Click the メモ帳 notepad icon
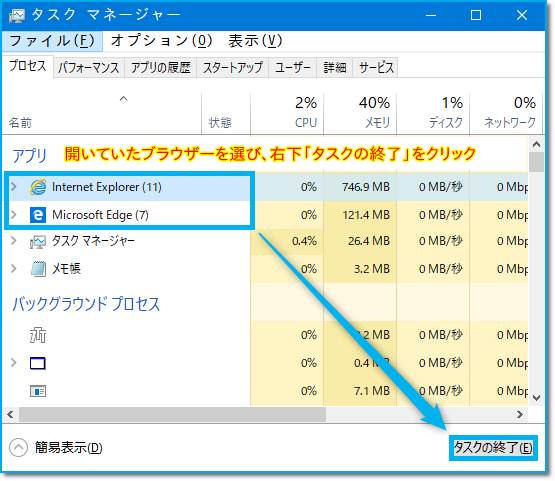The width and height of the screenshot is (555, 481). tap(38, 269)
